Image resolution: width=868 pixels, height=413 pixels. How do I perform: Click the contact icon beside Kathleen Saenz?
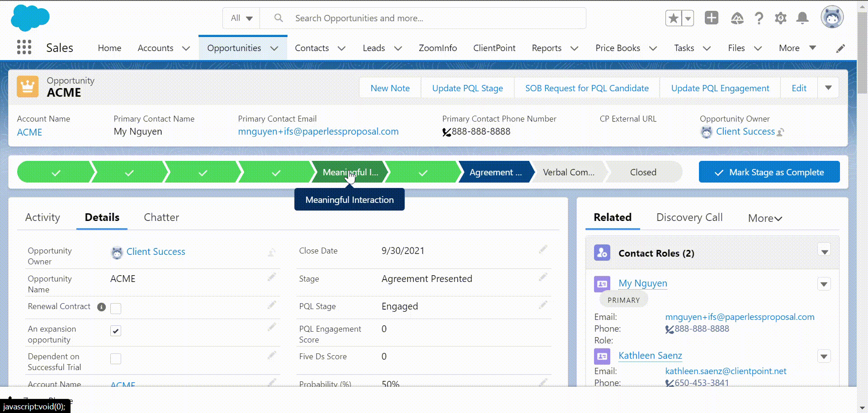tap(602, 356)
